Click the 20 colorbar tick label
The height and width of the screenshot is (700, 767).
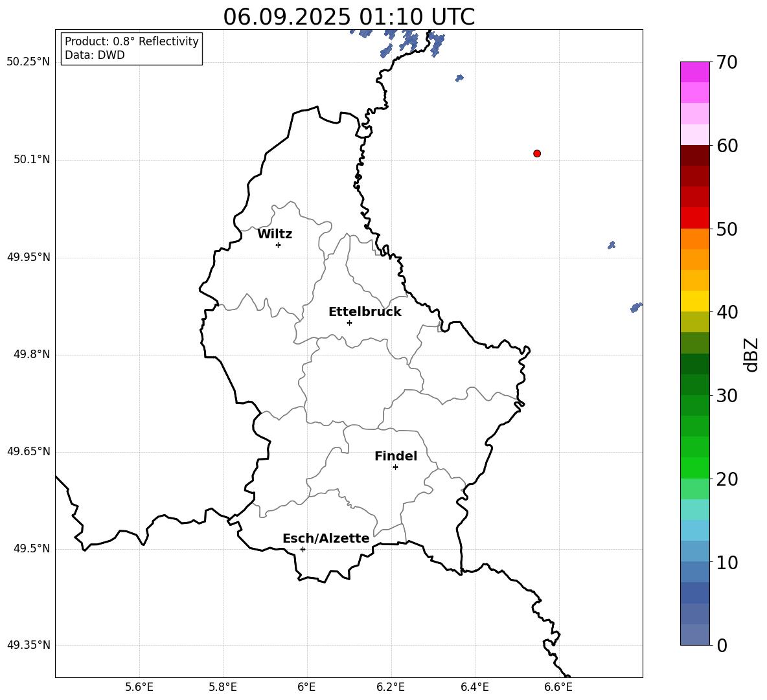727,479
